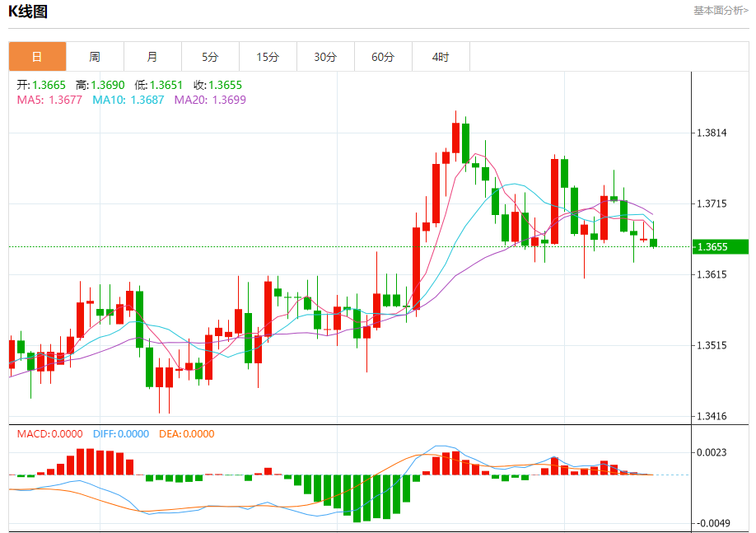Open the 60分 interval tab
756x533 pixels.
383,57
